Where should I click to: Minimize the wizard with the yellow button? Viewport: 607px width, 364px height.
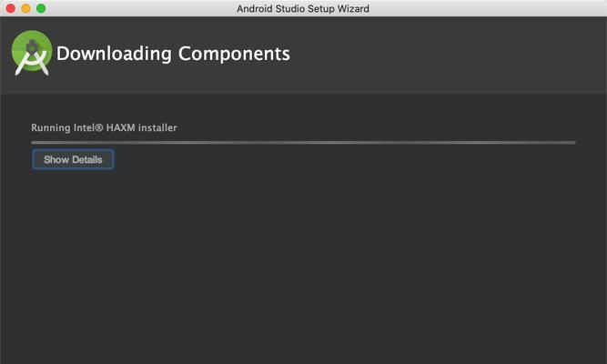[x=25, y=8]
